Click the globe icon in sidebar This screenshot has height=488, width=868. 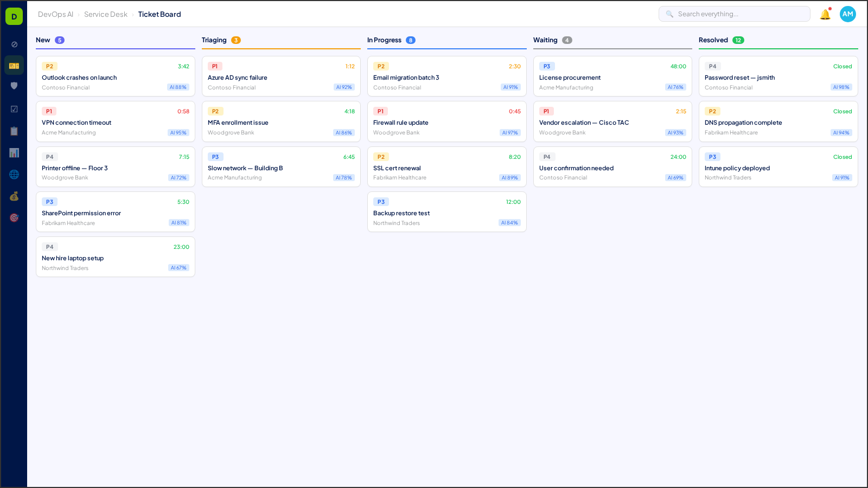coord(14,174)
